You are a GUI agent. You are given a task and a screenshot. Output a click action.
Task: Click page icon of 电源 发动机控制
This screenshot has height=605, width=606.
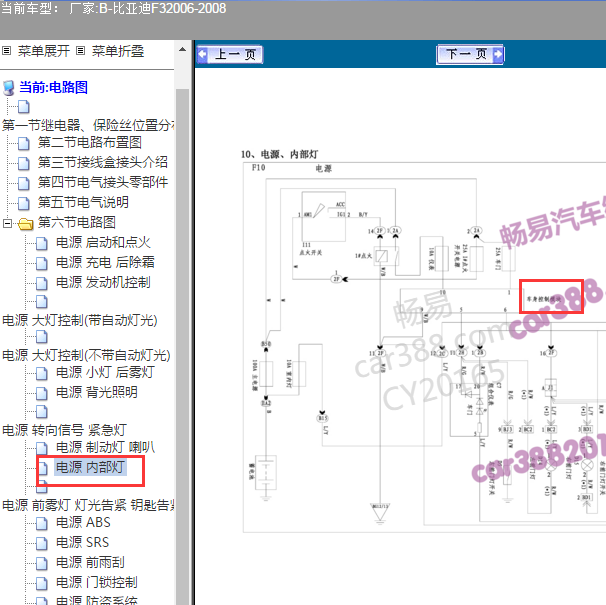42,283
